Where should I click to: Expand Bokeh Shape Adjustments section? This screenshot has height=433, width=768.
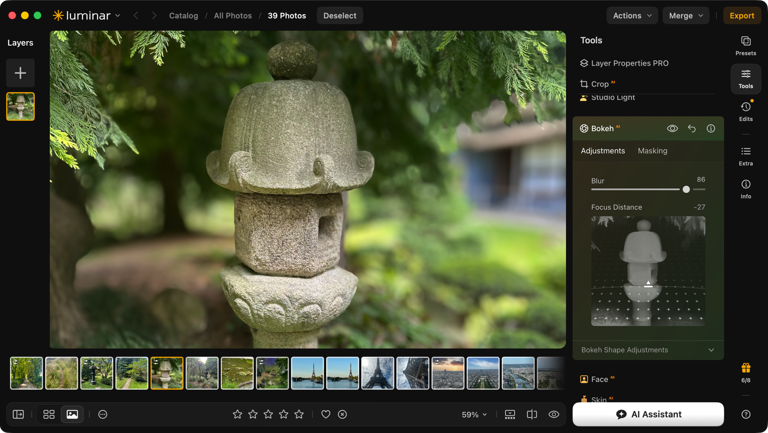click(x=648, y=350)
